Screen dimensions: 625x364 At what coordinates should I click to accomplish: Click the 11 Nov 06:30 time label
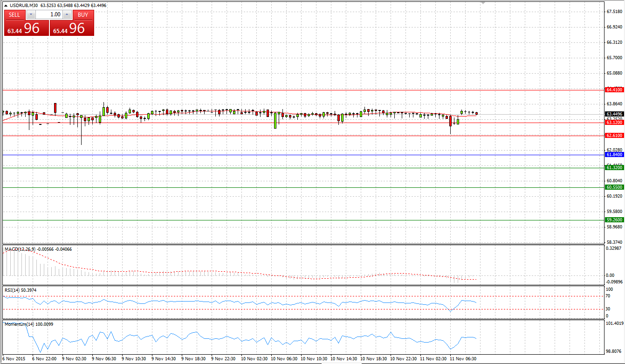[x=463, y=359]
